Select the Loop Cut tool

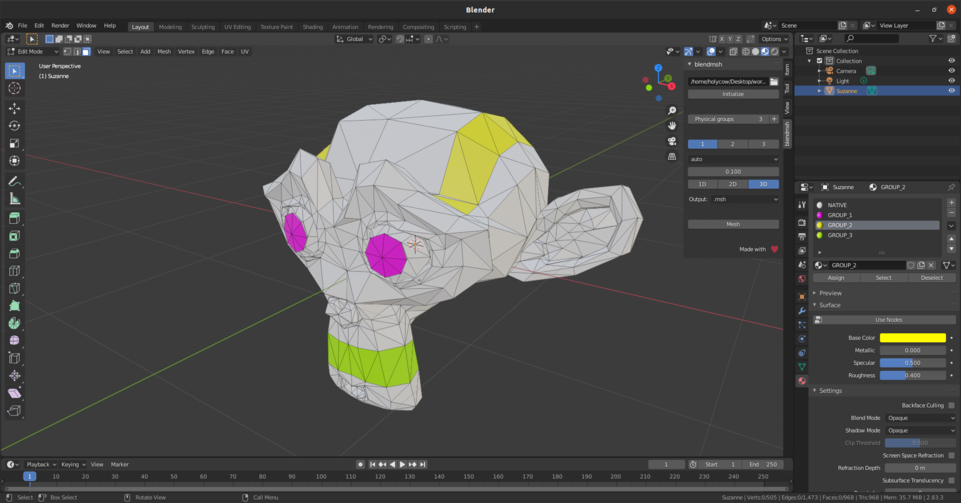coord(15,271)
